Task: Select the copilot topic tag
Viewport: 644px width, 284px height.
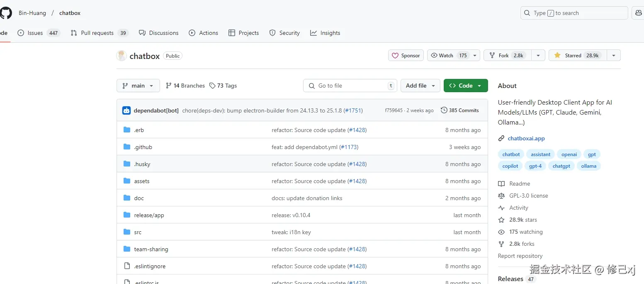Action: point(510,166)
